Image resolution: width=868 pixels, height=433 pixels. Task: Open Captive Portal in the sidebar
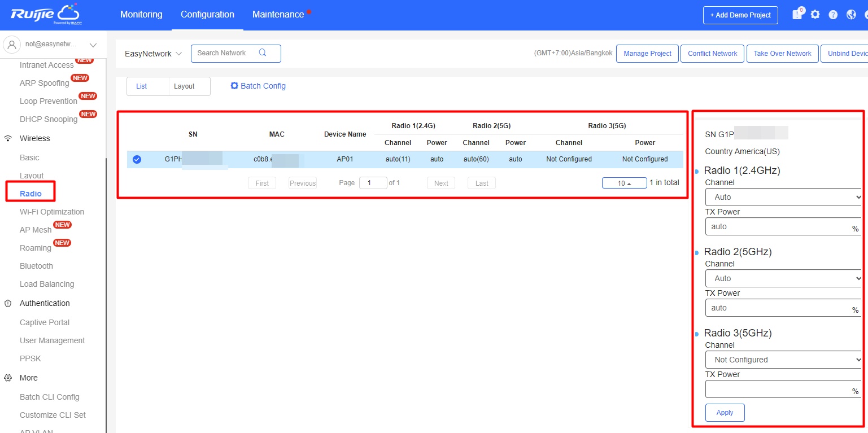tap(45, 322)
